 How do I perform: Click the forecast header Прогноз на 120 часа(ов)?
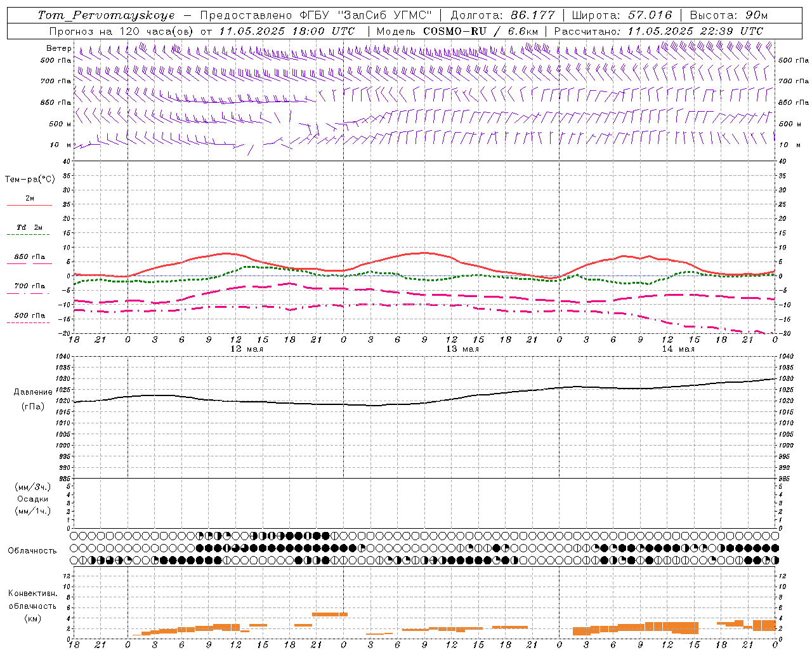click(x=122, y=31)
